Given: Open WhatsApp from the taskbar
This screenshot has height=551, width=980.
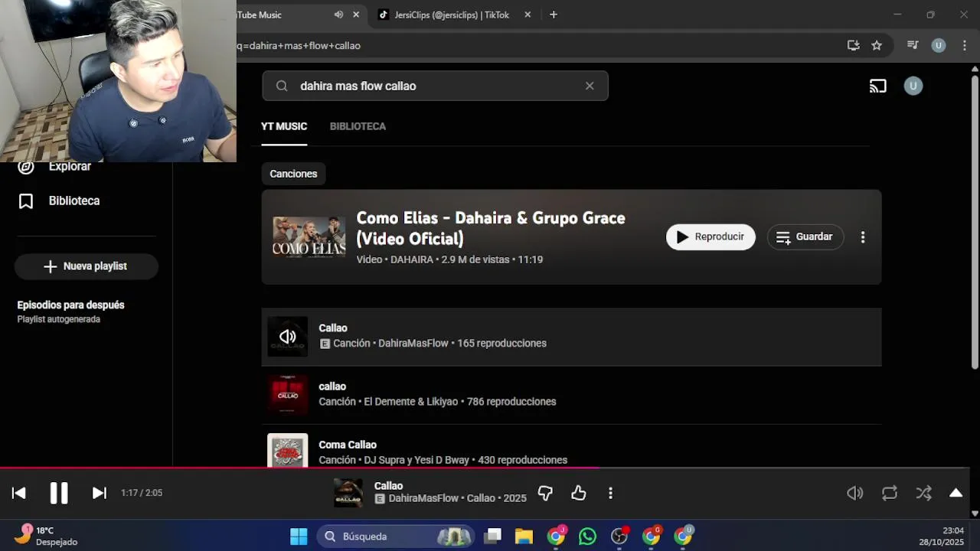Looking at the screenshot, I should (587, 536).
